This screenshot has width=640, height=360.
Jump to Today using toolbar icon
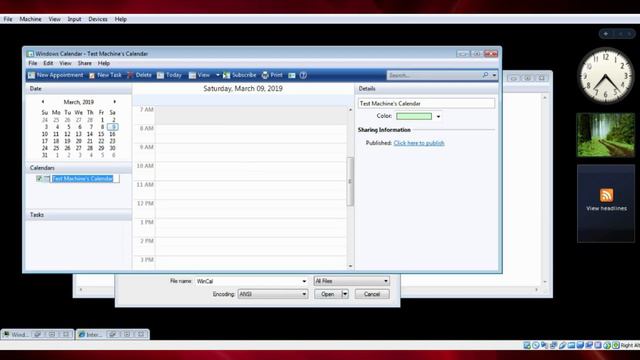coord(160,75)
